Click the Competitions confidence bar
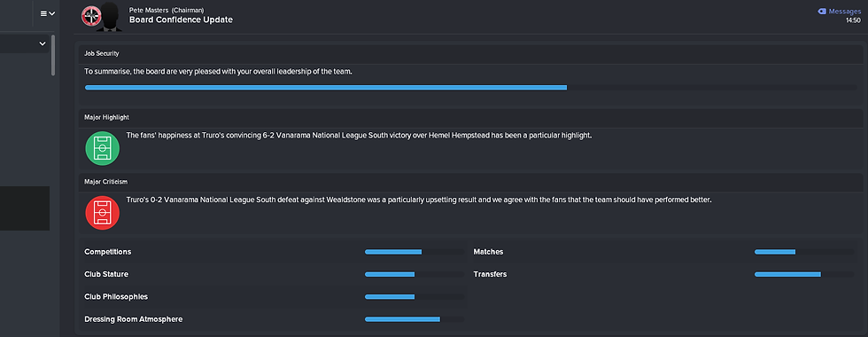The image size is (868, 337). click(415, 252)
